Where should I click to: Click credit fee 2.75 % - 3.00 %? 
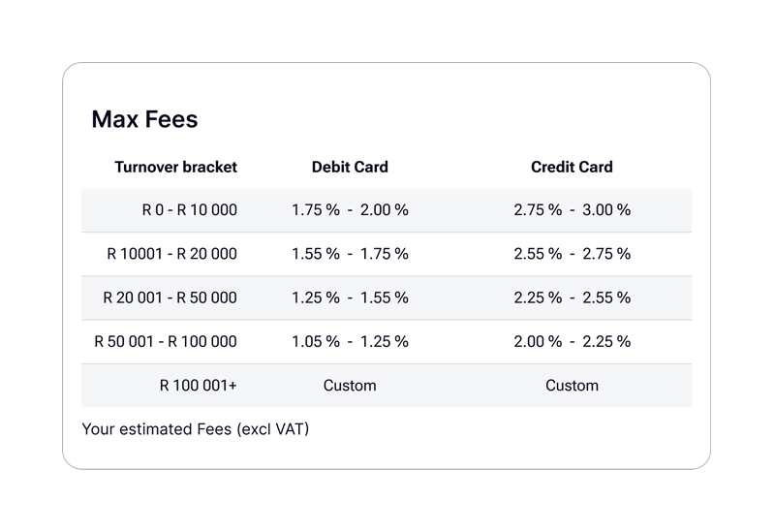(572, 209)
